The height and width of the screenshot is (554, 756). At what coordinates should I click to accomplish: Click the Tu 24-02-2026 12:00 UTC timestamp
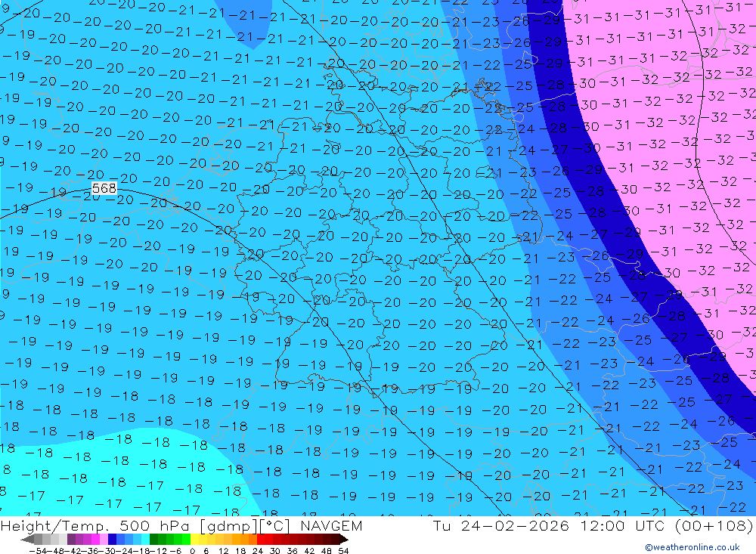[x=549, y=525]
